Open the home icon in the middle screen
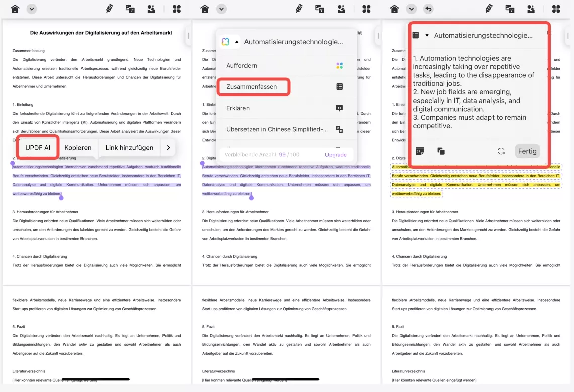This screenshot has height=392, width=574. click(x=205, y=9)
